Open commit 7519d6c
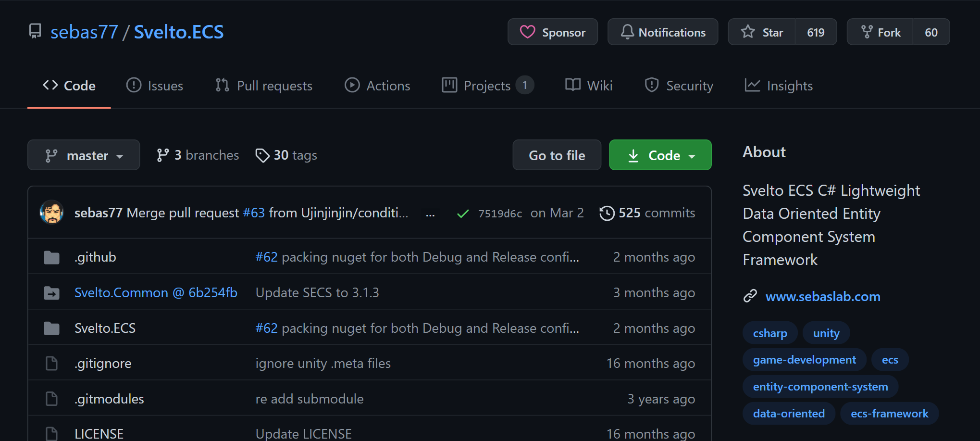The height and width of the screenshot is (441, 980). point(500,214)
